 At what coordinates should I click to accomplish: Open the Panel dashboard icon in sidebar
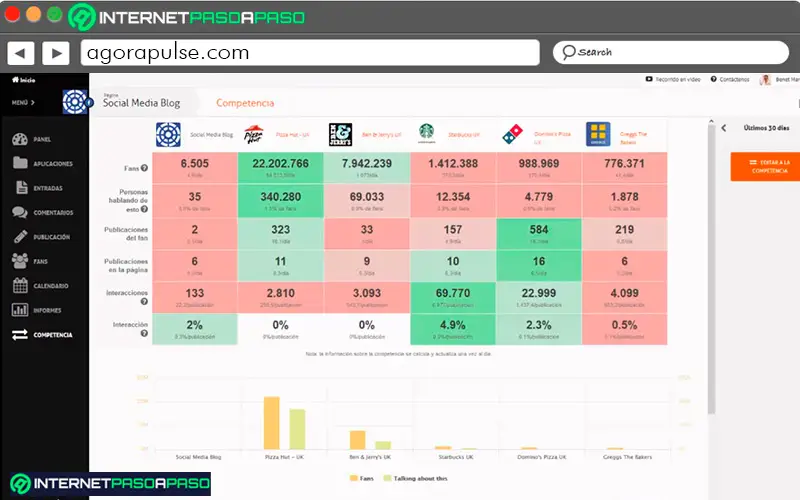click(x=20, y=139)
